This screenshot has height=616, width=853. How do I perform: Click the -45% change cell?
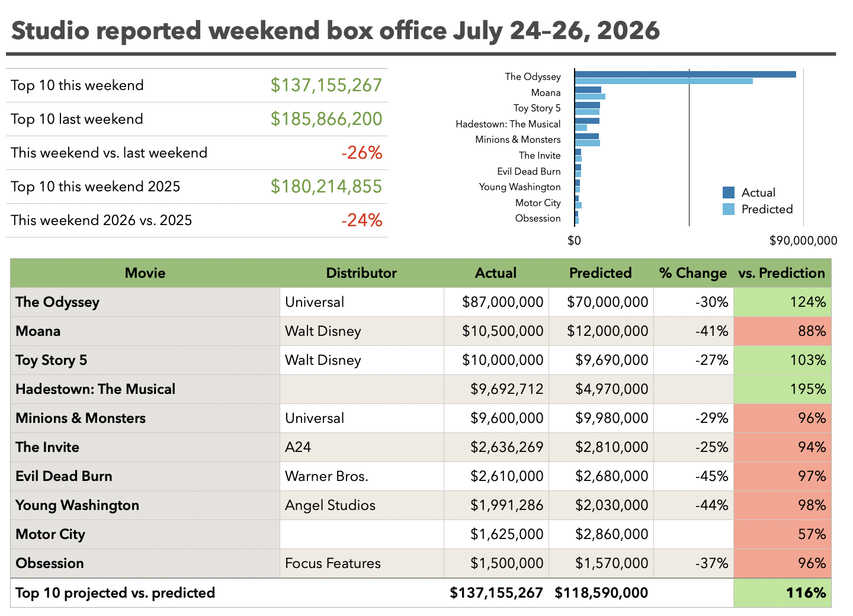[694, 476]
